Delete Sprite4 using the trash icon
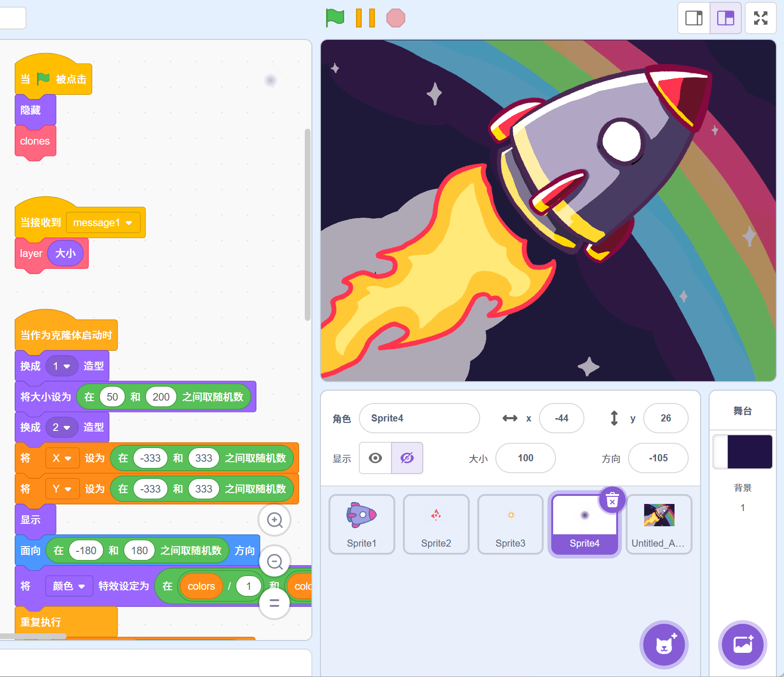This screenshot has height=677, width=784. click(x=612, y=500)
